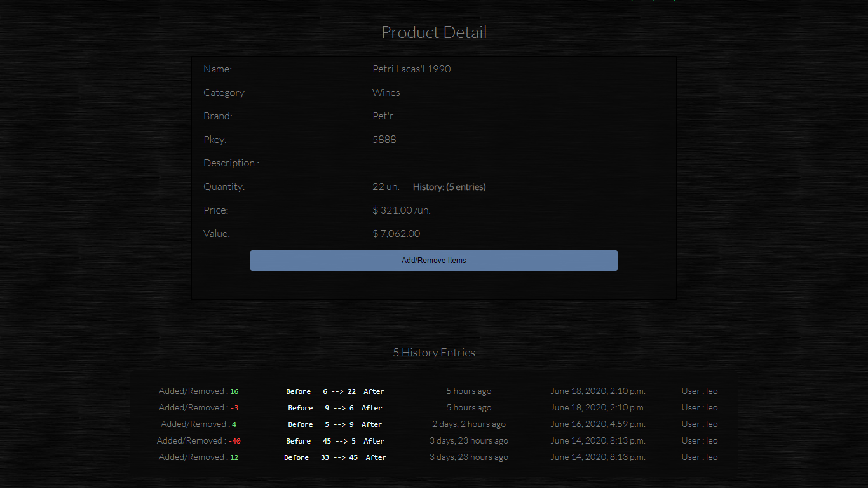Click the 5 History Entries heading
Image resolution: width=868 pixels, height=488 pixels.
click(x=433, y=353)
